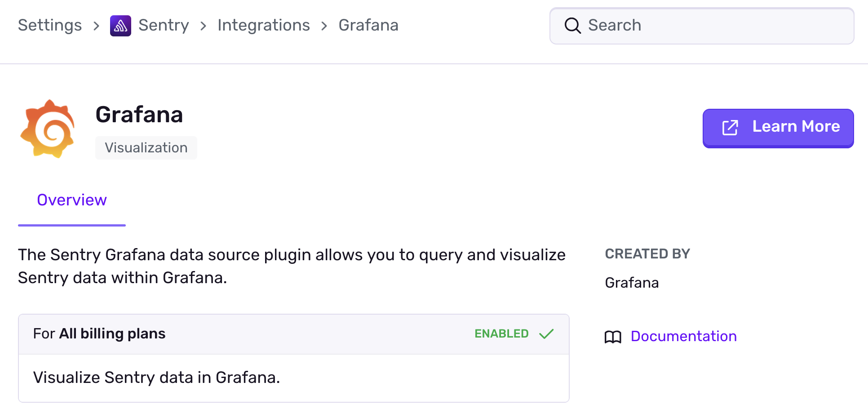868x418 pixels.
Task: Click the chevron between Settings and Sentry
Action: (x=96, y=26)
